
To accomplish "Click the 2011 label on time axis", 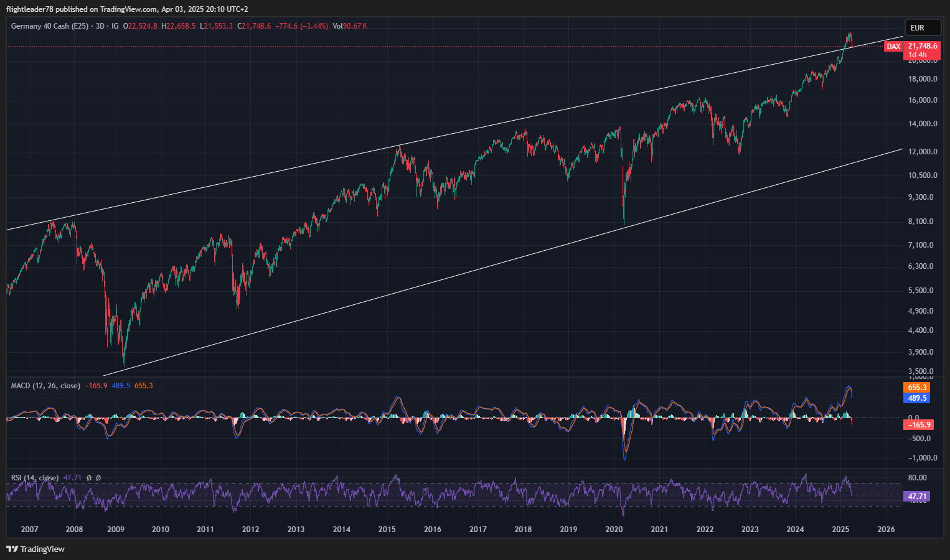I will 205,530.
